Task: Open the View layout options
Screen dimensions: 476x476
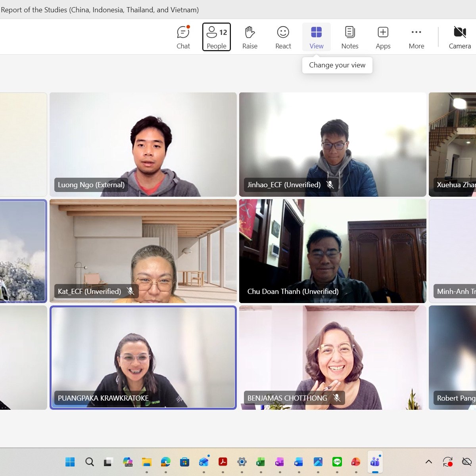Action: coord(317,37)
